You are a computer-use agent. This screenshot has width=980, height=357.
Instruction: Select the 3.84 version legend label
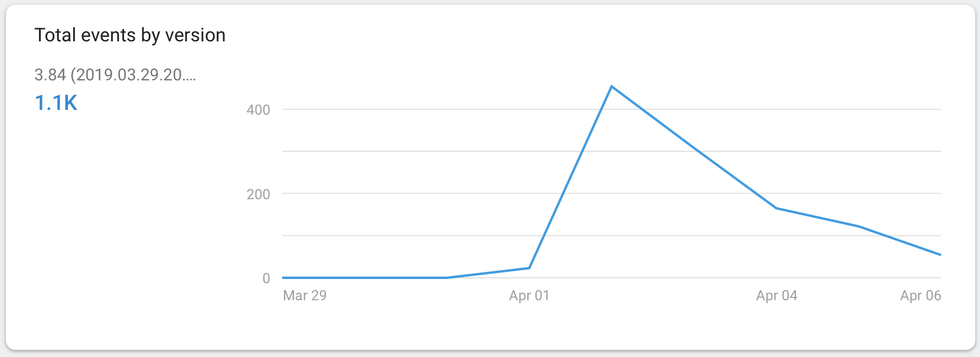point(115,75)
